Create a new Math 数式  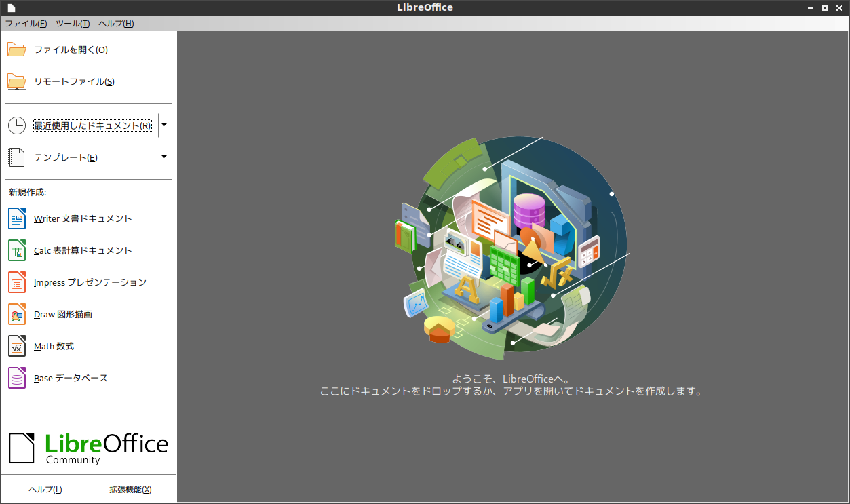tap(88, 346)
